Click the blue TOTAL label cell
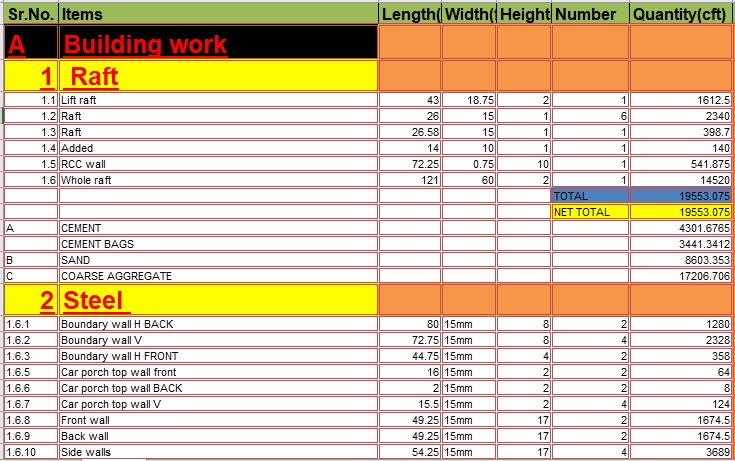 590,196
